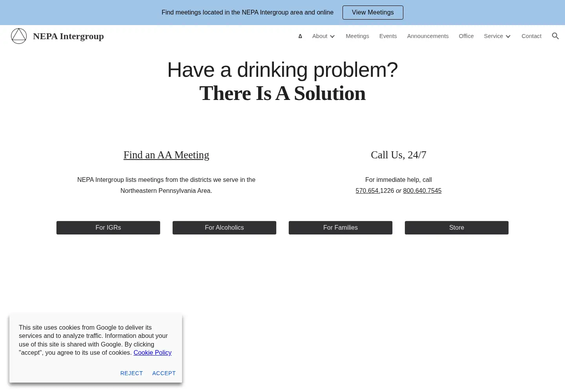
Task: Click the NEPA Intergroup circle-triangle logo
Action: [x=19, y=36]
